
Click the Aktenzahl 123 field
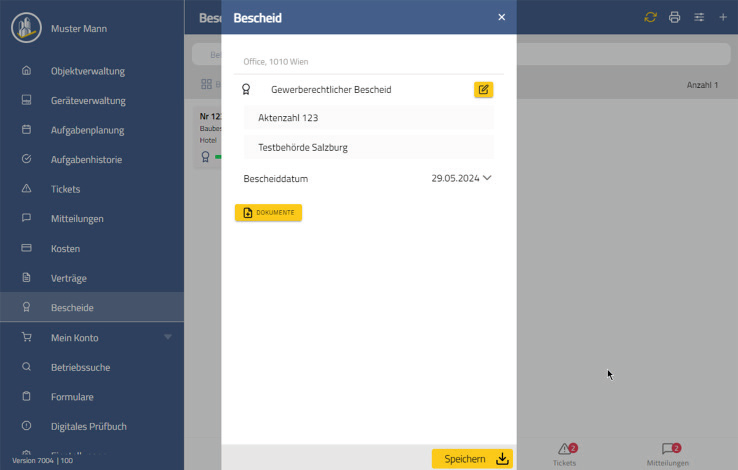click(368, 118)
